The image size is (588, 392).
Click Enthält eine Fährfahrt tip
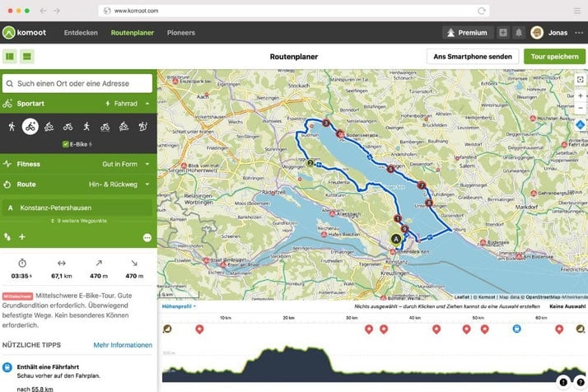[x=48, y=366]
